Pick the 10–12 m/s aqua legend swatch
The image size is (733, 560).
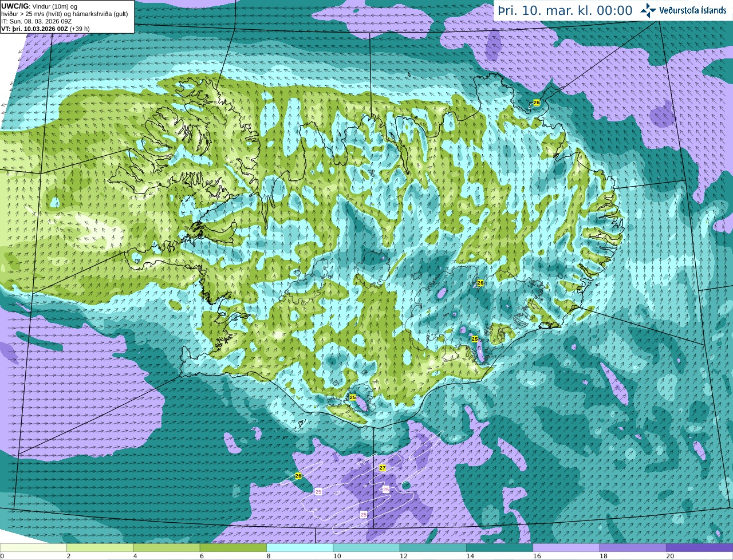366,547
